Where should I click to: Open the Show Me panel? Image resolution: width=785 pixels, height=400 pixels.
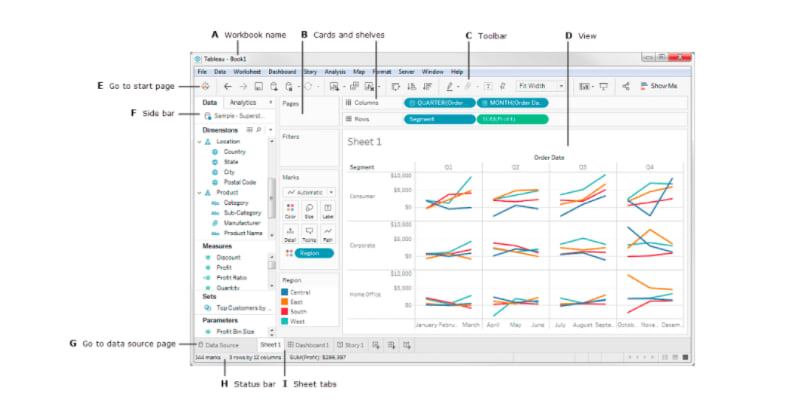tap(659, 86)
